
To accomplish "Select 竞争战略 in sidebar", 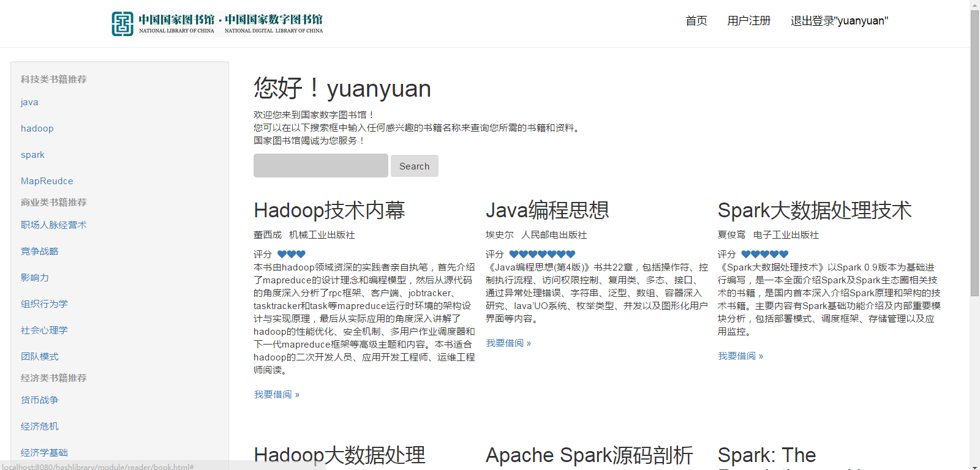I will [x=40, y=252].
